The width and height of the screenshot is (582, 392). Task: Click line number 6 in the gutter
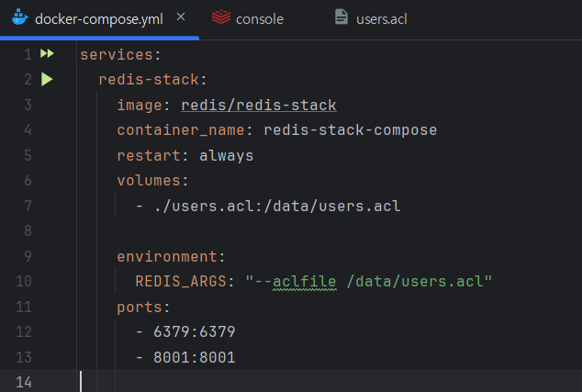(x=28, y=181)
